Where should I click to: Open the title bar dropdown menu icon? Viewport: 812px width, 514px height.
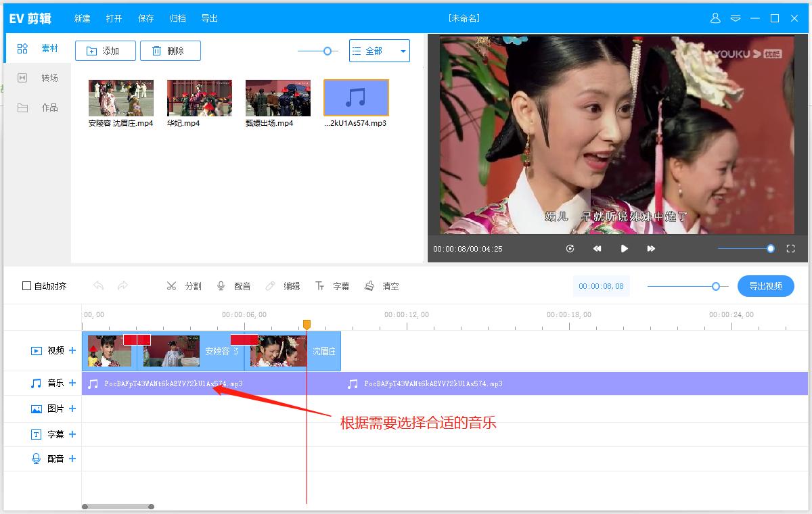pos(735,18)
